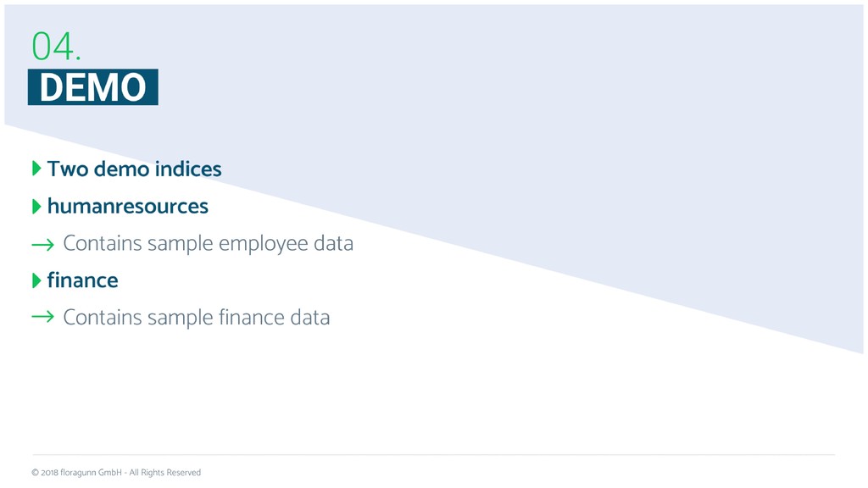Click All Rights Reserved footer text

click(x=165, y=473)
